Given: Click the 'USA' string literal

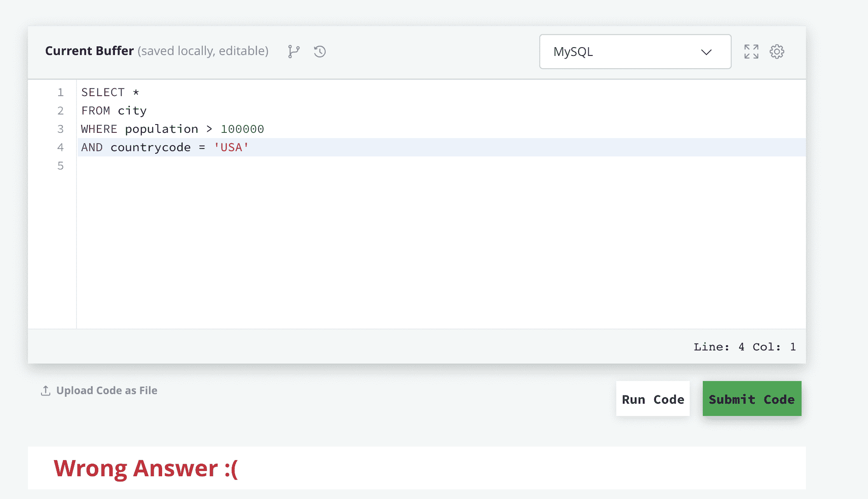Looking at the screenshot, I should tap(231, 148).
